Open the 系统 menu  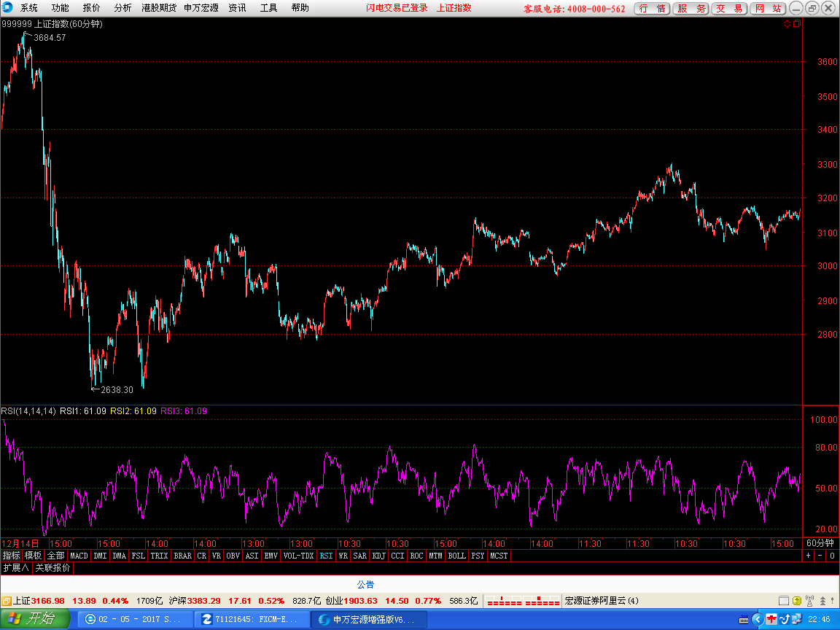tap(29, 7)
